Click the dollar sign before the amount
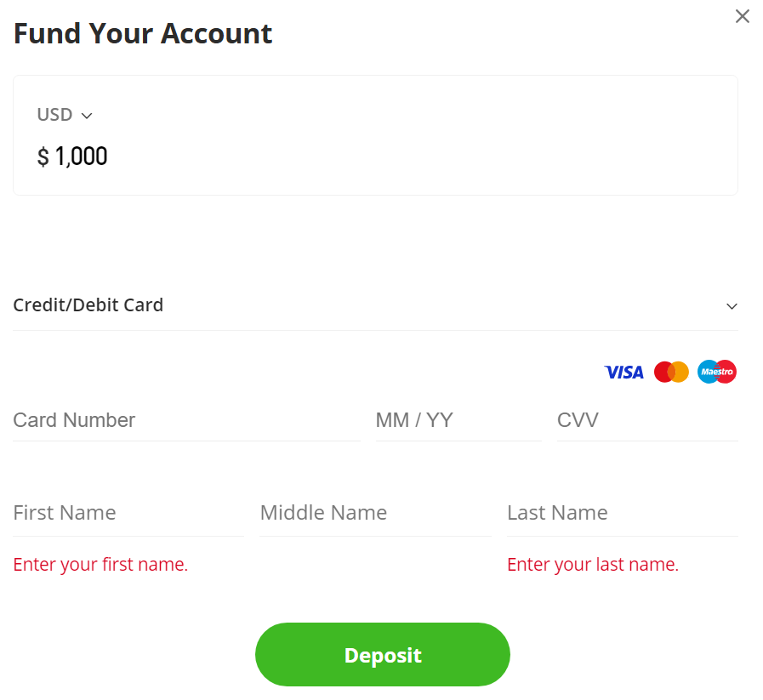763x700 pixels. click(43, 157)
